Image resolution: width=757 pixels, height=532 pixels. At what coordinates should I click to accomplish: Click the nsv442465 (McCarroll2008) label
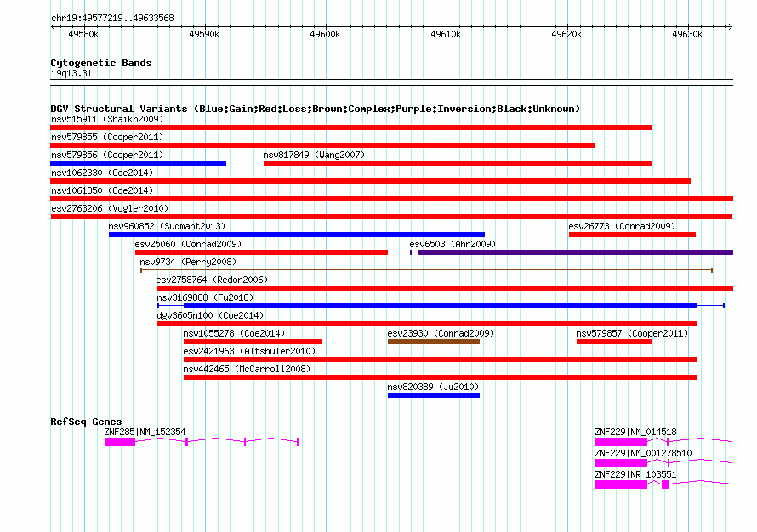pos(247,369)
